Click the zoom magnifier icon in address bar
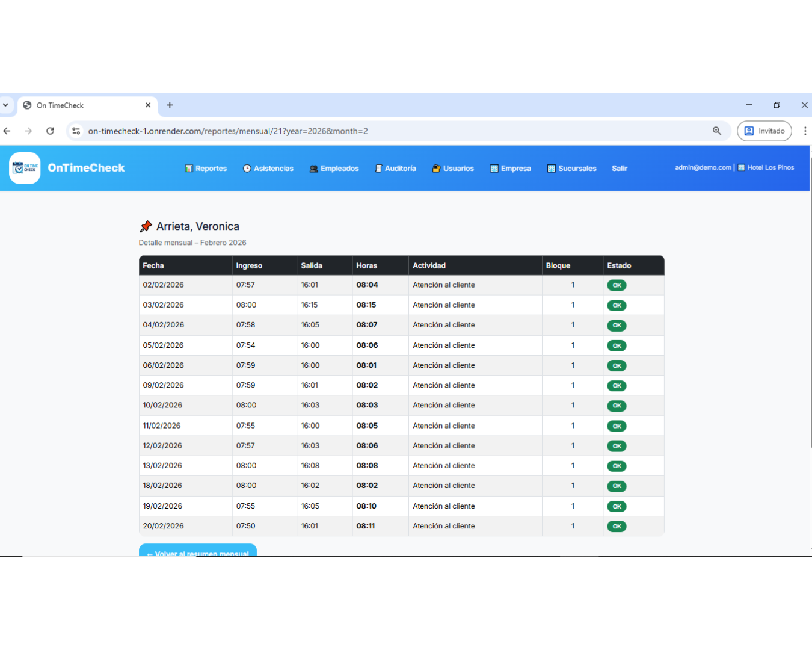Screen dimensions: 812x650 pyautogui.click(x=716, y=131)
